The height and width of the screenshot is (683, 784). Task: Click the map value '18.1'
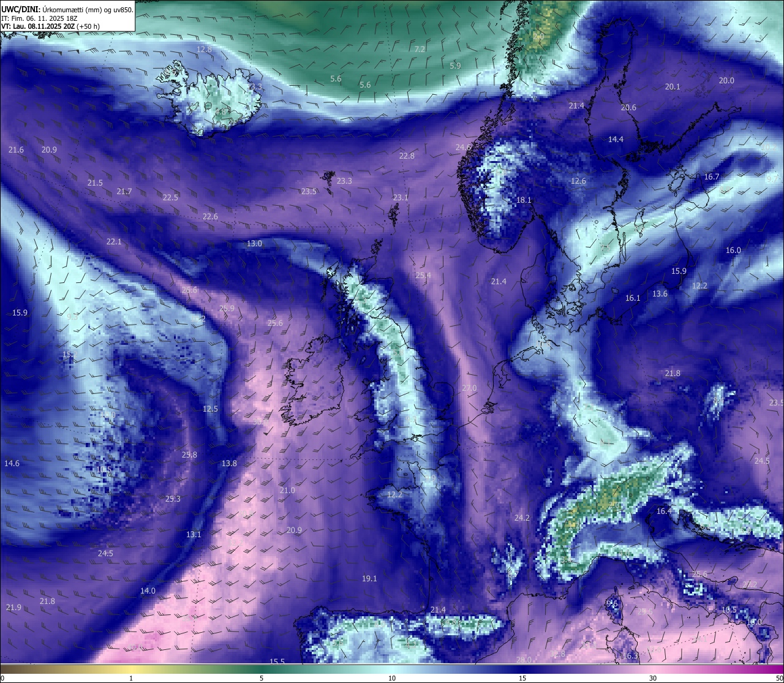point(524,200)
